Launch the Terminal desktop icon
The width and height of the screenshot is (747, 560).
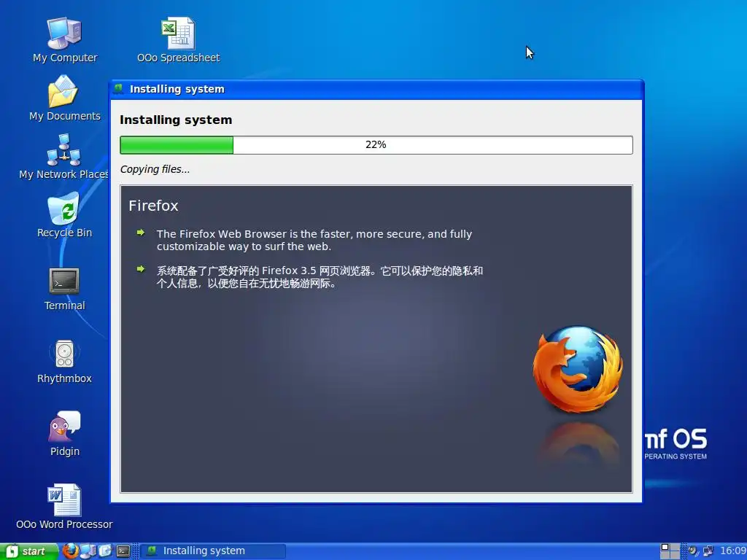point(64,289)
